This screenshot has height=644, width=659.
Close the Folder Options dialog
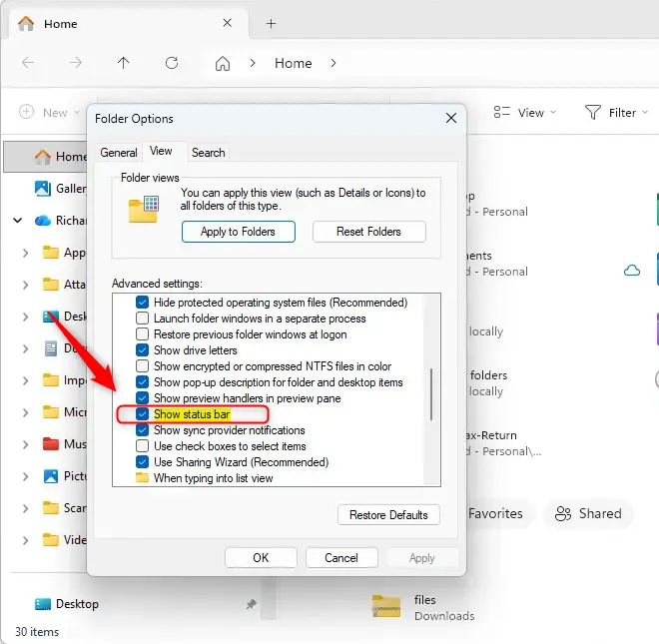coord(451,118)
